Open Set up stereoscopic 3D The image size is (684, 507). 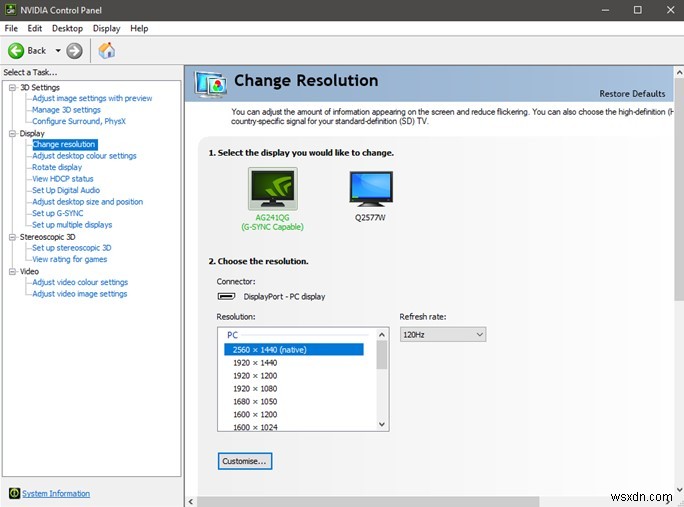72,248
